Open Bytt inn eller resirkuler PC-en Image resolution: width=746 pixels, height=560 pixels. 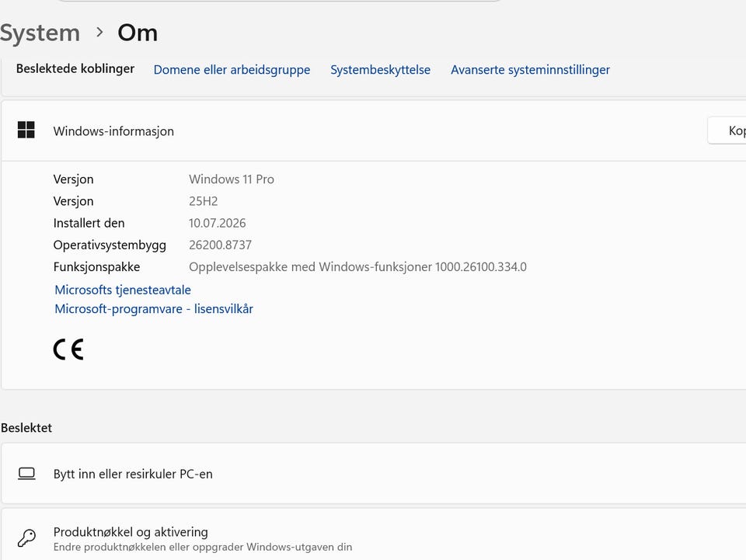(373, 474)
